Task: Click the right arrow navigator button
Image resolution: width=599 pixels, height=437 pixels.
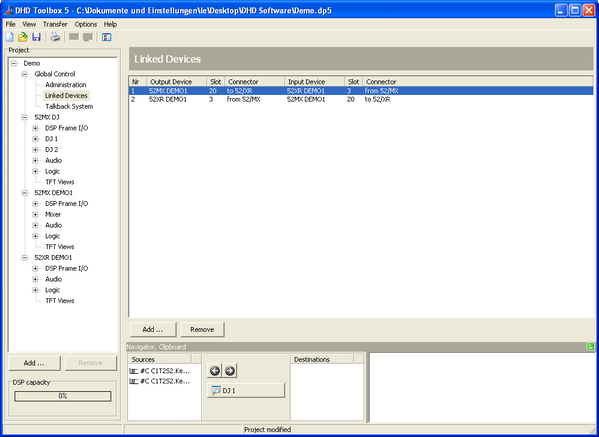Action: click(x=230, y=370)
